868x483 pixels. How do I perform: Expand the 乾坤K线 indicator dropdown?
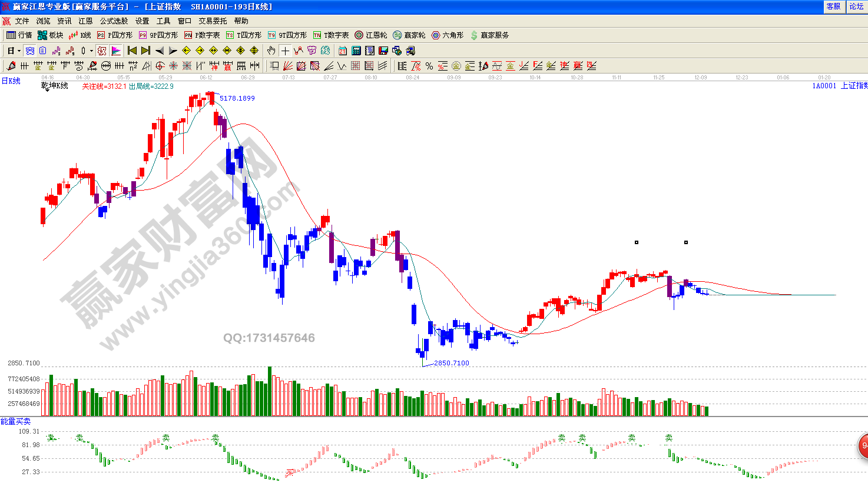coord(47,90)
